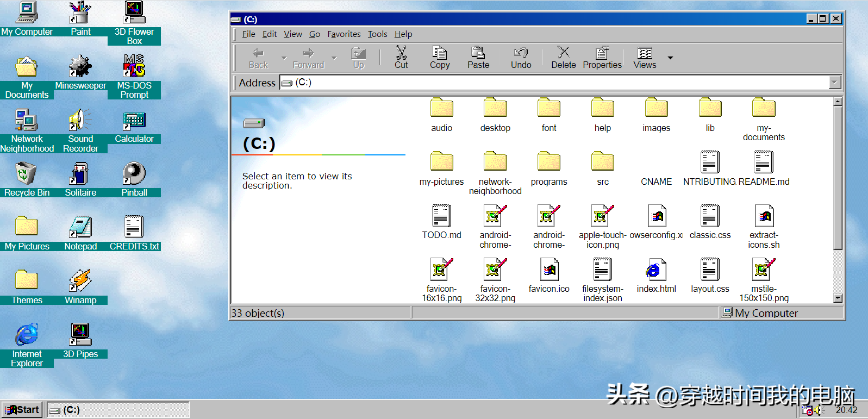
Task: Select the classic.css file
Action: (x=710, y=222)
